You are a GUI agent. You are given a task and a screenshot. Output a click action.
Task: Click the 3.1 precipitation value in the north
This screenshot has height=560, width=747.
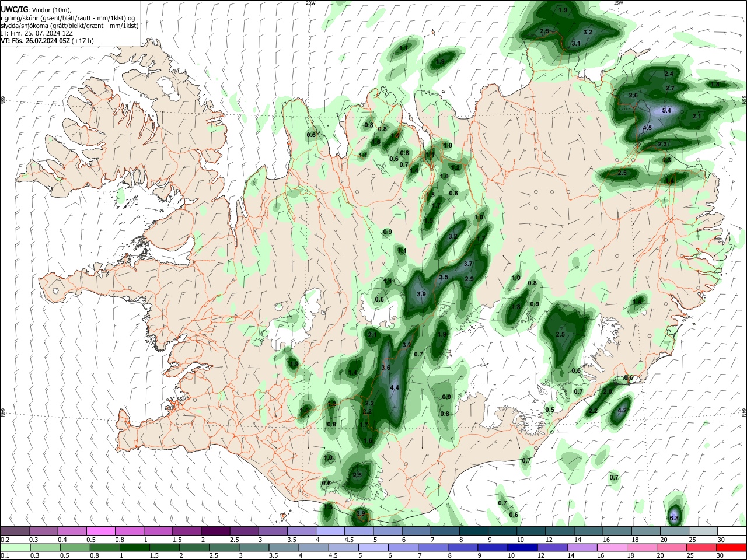(x=575, y=43)
